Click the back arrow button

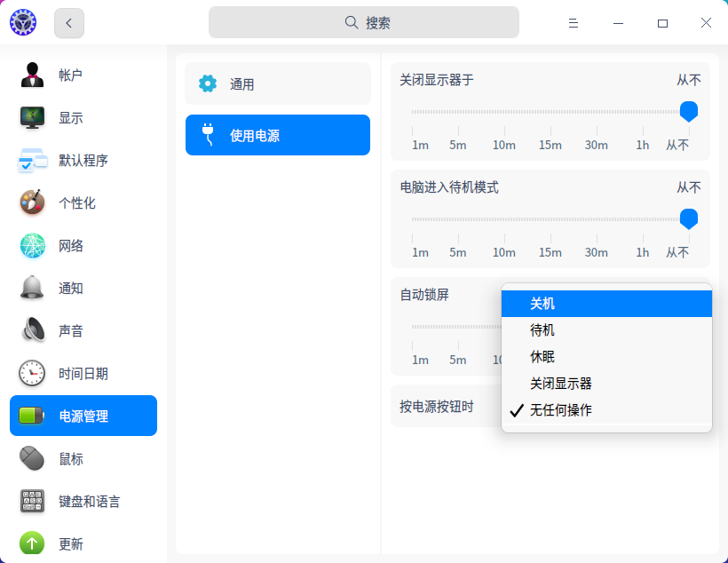68,23
